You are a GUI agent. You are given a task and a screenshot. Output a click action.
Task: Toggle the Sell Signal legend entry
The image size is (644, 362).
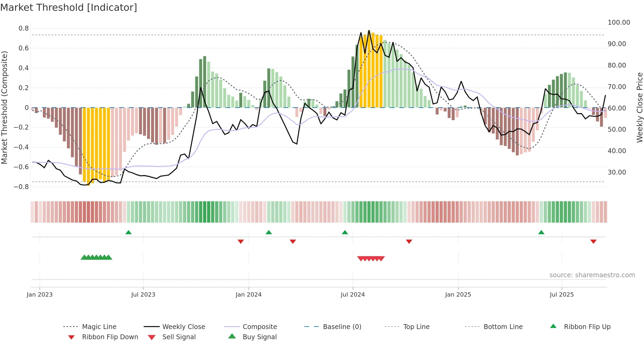point(172,337)
